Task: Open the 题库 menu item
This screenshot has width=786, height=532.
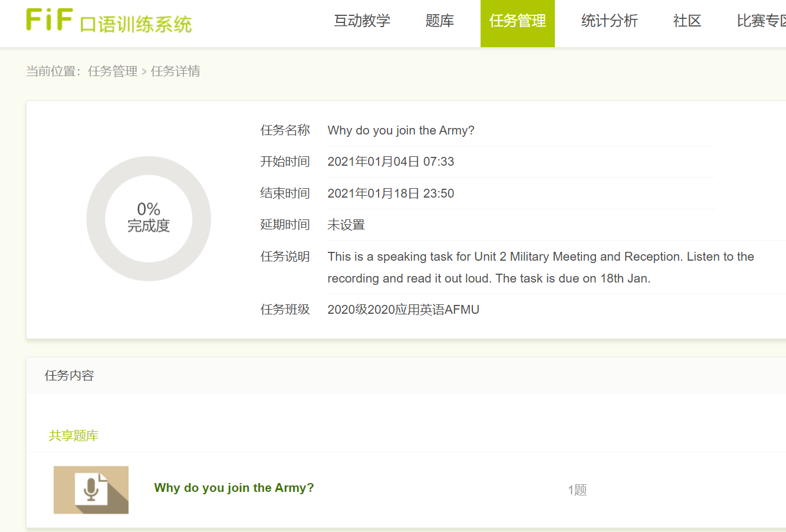Action: [440, 21]
